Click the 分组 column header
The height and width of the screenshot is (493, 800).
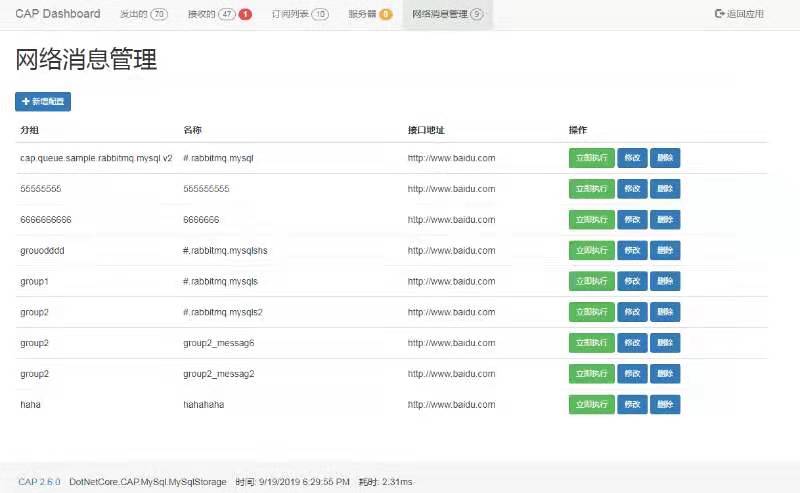coord(30,130)
